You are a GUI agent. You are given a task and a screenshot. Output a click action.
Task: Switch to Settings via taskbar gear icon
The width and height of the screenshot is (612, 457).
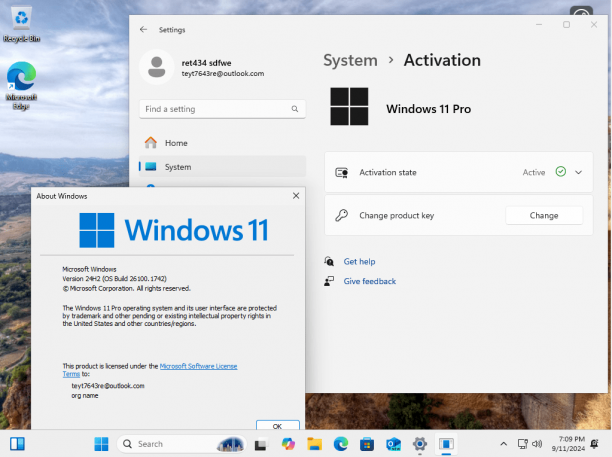[x=420, y=444]
